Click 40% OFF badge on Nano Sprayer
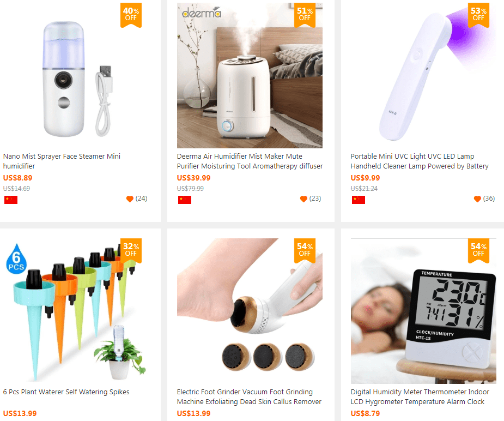This screenshot has width=504, height=421. (x=131, y=15)
